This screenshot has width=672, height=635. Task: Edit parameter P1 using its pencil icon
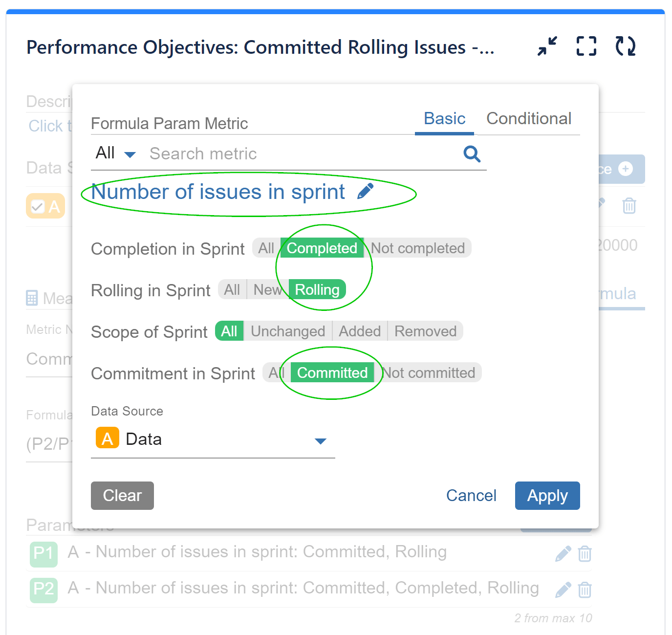[563, 553]
